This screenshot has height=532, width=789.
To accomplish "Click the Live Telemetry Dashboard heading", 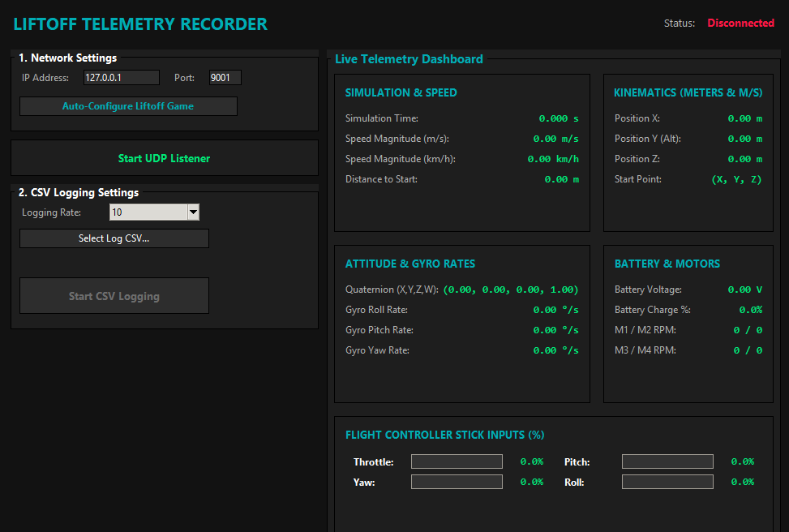I will [409, 59].
